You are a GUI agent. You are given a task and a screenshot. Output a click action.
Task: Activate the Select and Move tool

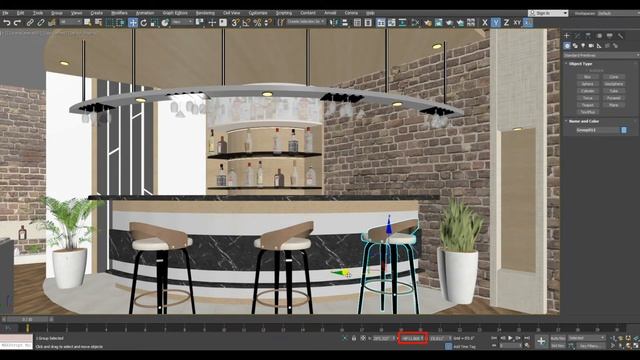[x=133, y=23]
